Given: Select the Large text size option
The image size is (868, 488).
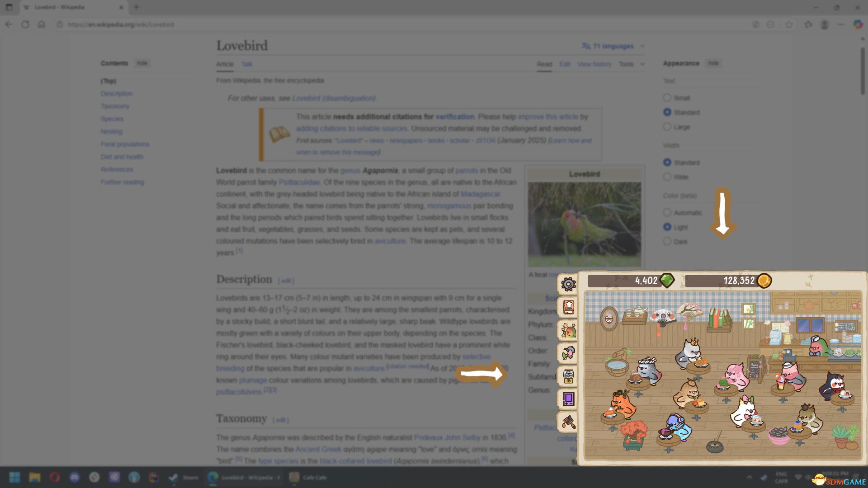Looking at the screenshot, I should (667, 127).
